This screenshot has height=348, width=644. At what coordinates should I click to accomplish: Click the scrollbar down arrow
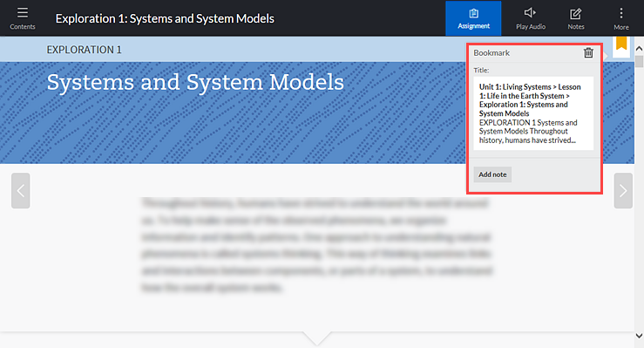(x=639, y=336)
